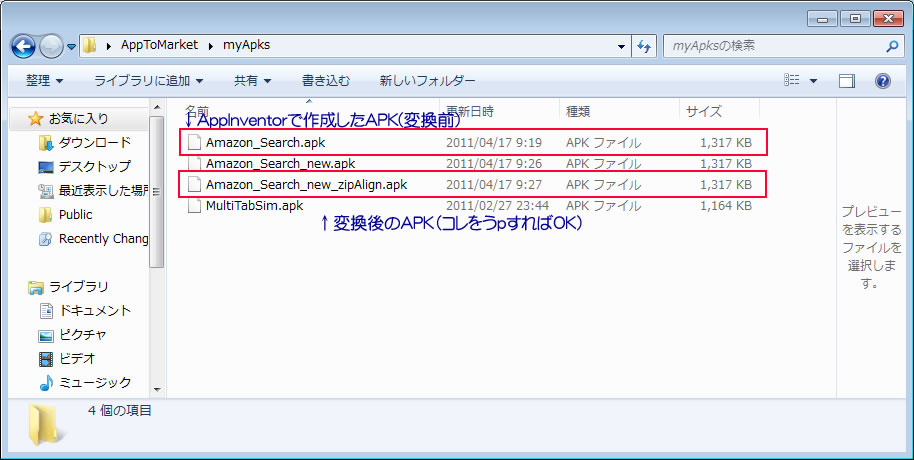Click the ミュージック note icon

[x=45, y=382]
